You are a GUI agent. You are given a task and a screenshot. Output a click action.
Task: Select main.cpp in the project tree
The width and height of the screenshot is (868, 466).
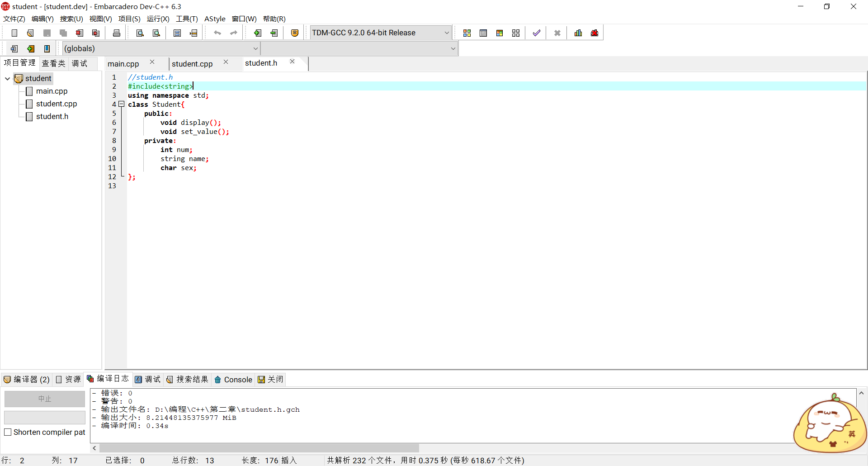pos(52,91)
